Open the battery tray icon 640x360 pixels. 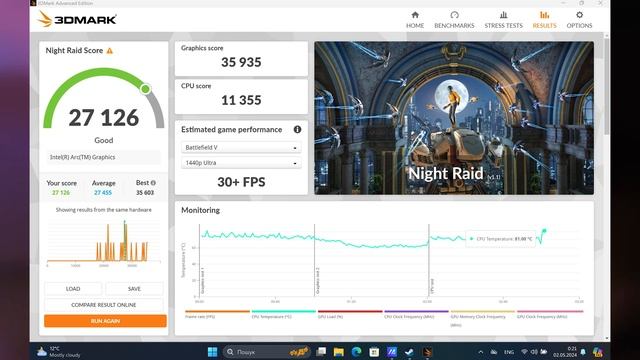click(x=544, y=352)
